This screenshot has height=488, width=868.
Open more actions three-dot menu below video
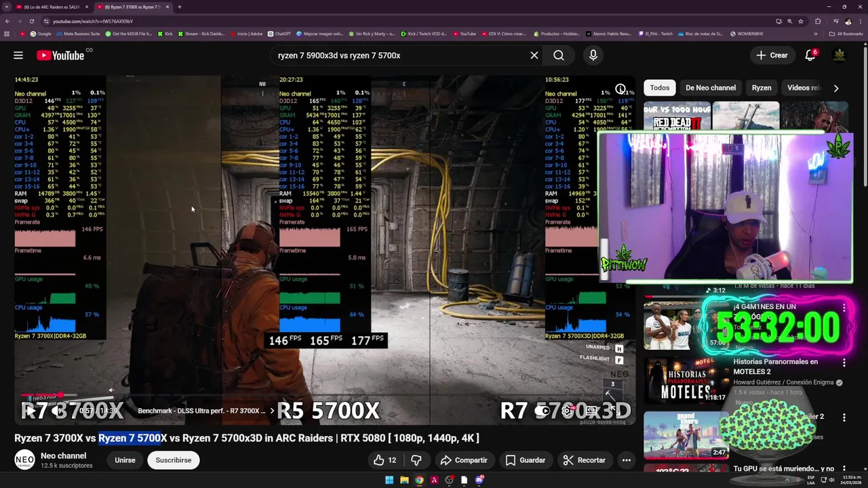point(627,460)
